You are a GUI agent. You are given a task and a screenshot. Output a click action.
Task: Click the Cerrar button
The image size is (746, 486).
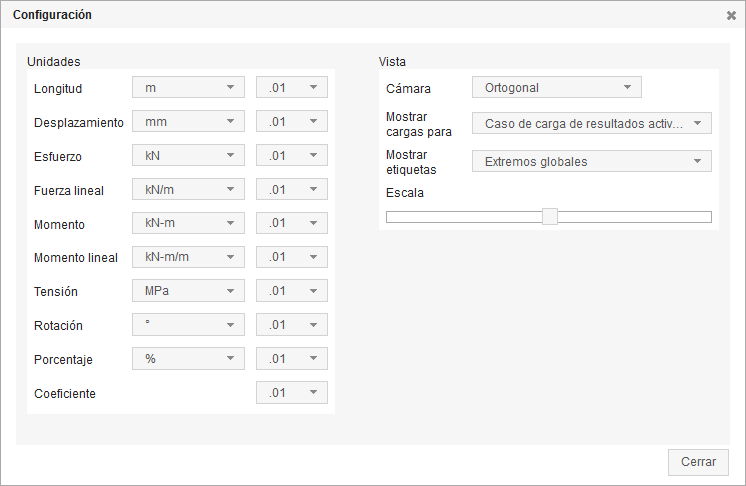click(x=698, y=462)
